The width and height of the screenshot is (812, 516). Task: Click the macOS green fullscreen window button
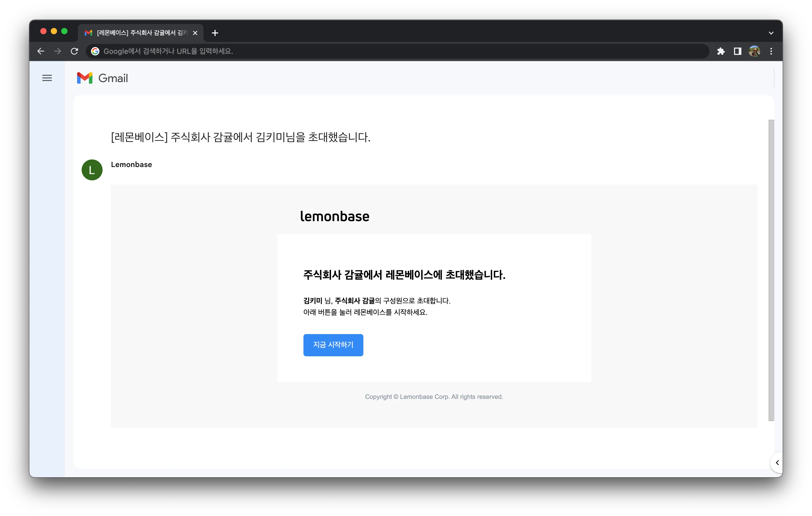[x=64, y=31]
